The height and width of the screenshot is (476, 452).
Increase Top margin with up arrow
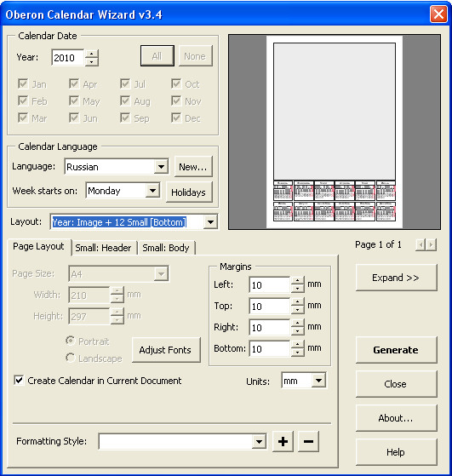[x=297, y=302]
